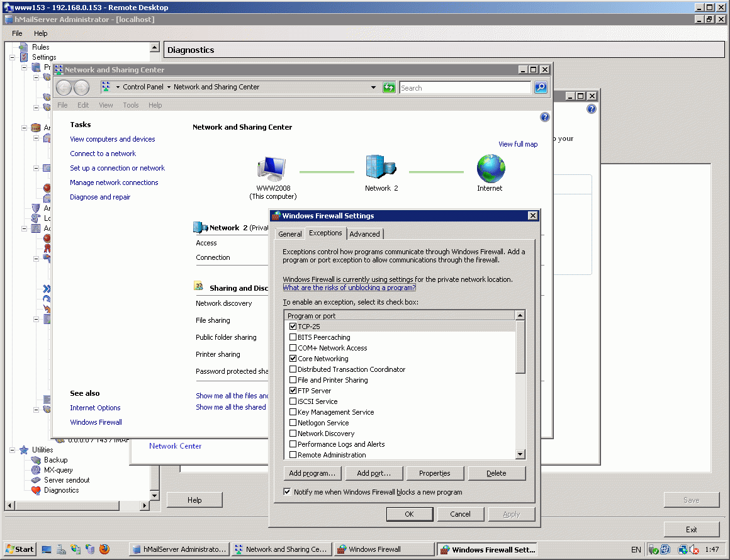Image resolution: width=730 pixels, height=560 pixels.
Task: Click the Cancel button in Firewall Settings
Action: [461, 514]
